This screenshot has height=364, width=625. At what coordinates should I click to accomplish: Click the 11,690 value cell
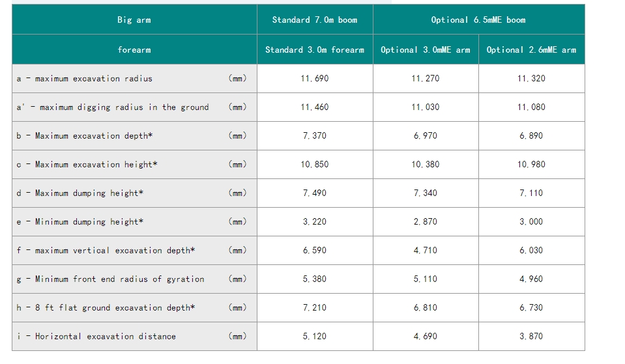tap(315, 79)
